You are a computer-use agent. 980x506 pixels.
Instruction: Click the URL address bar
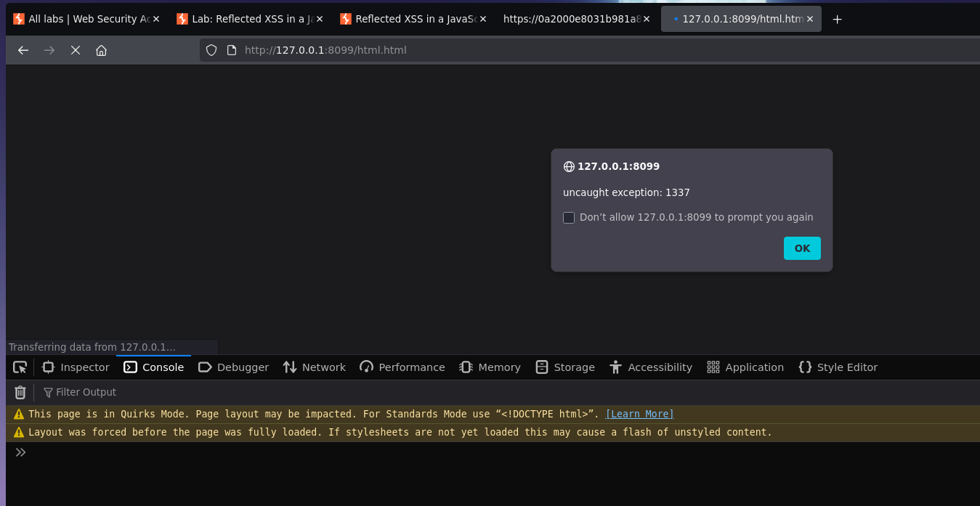tap(588, 50)
